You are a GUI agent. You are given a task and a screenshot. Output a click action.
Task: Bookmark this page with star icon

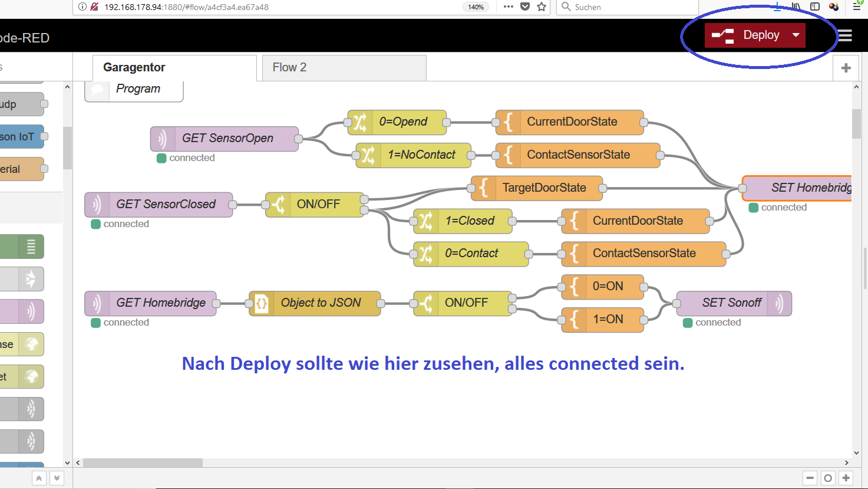pyautogui.click(x=542, y=7)
